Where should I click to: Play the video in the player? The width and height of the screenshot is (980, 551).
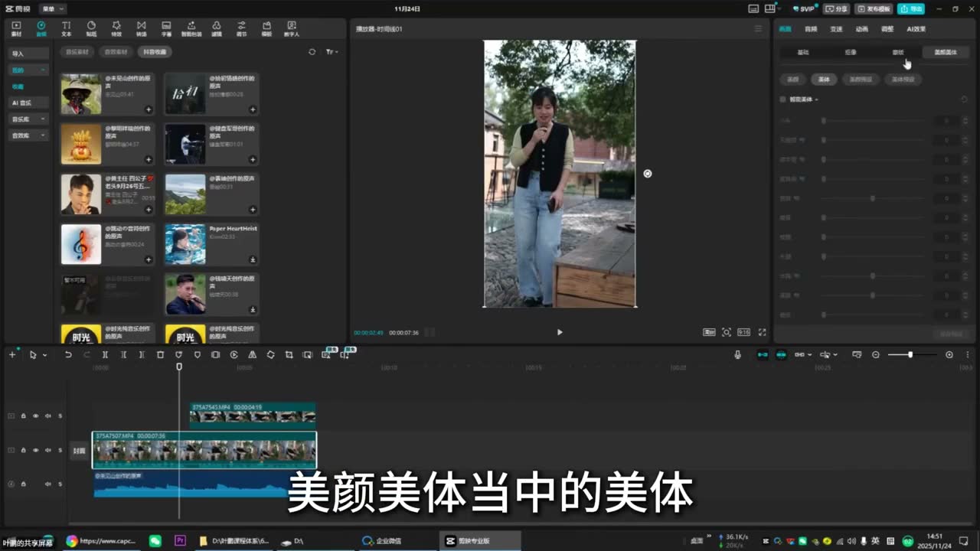coord(560,332)
